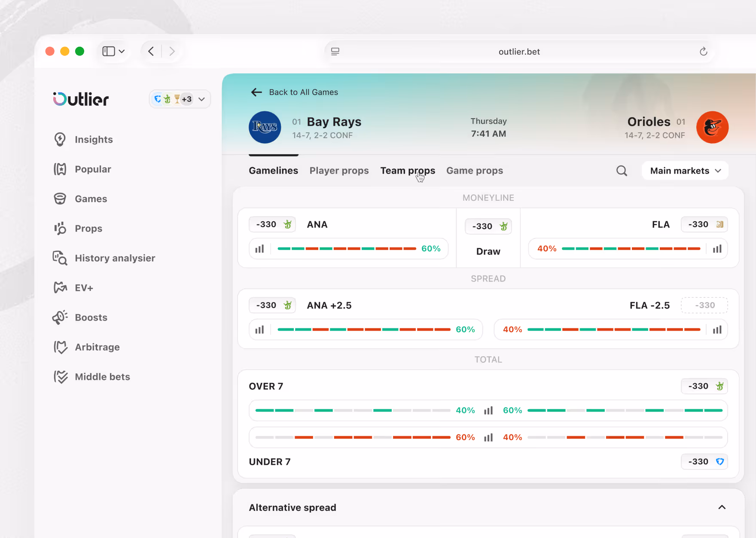Click chart icon in UNDER 7 row
This screenshot has height=538, width=756.
[x=488, y=437]
